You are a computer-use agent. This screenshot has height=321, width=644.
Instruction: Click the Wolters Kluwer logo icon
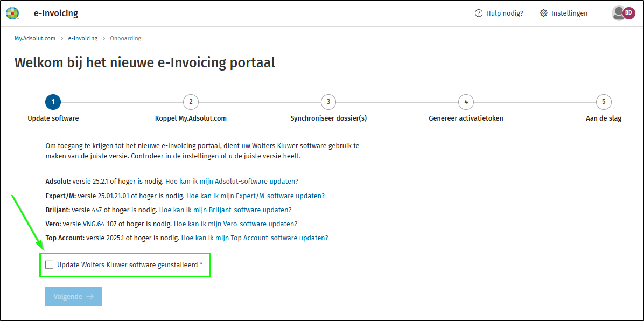12,13
